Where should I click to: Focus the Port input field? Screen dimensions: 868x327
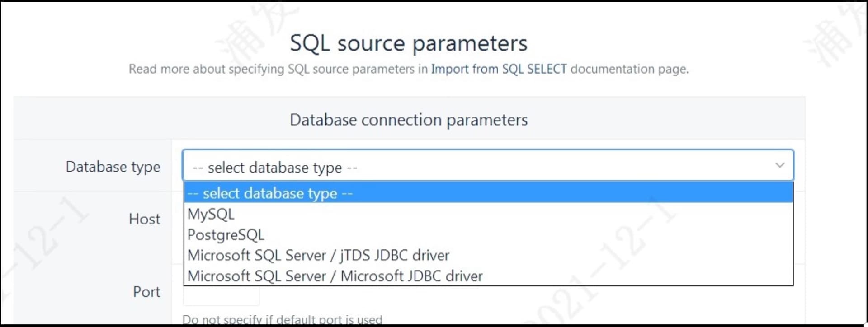click(222, 296)
